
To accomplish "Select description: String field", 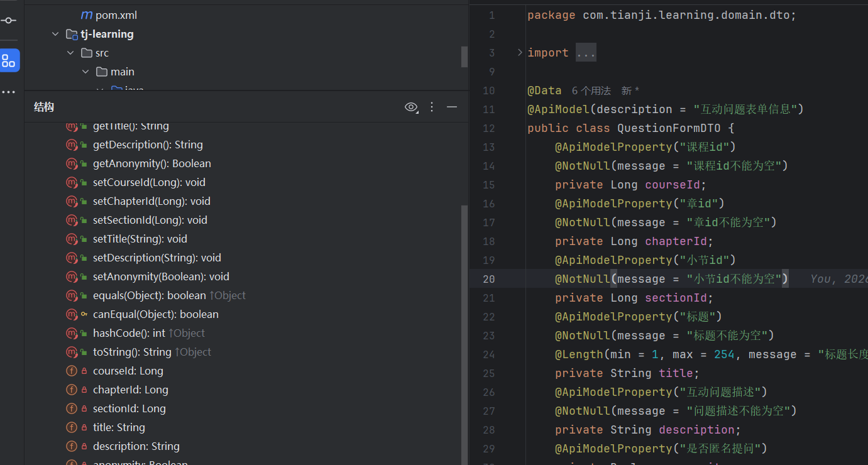I will (x=136, y=446).
